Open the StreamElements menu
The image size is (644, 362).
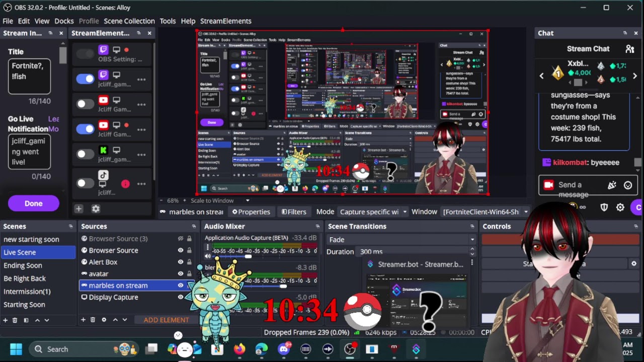point(226,21)
